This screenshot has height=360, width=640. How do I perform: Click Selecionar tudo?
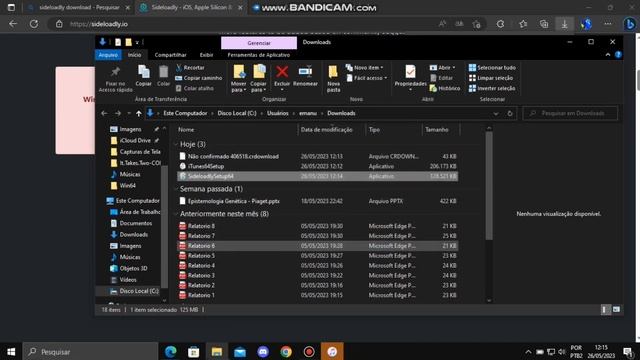(492, 68)
